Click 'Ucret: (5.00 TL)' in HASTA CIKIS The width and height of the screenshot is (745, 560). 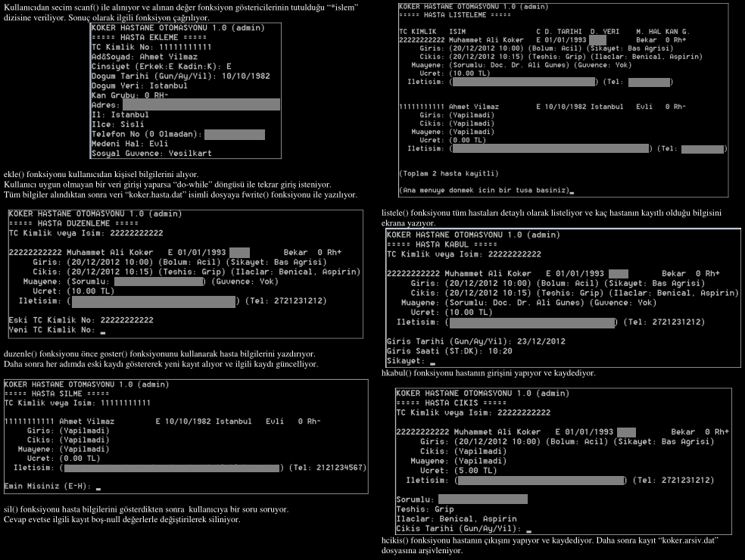click(x=459, y=471)
